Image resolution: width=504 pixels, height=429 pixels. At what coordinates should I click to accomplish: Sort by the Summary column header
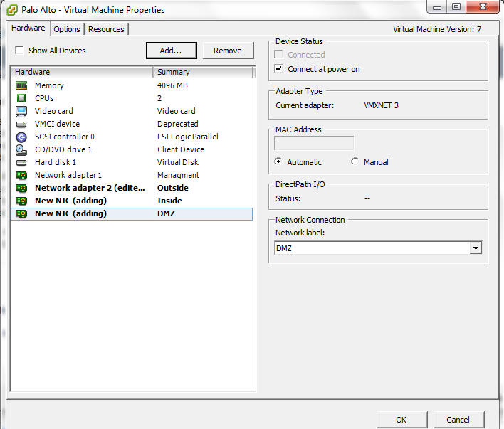pyautogui.click(x=203, y=72)
